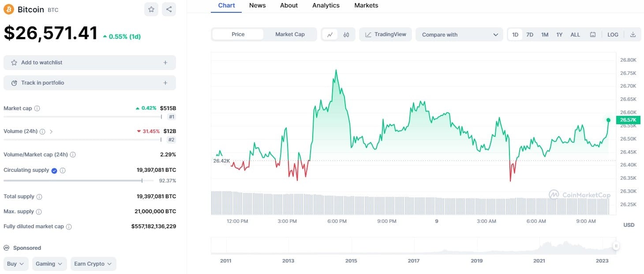Show info for Max. supply

39,212
